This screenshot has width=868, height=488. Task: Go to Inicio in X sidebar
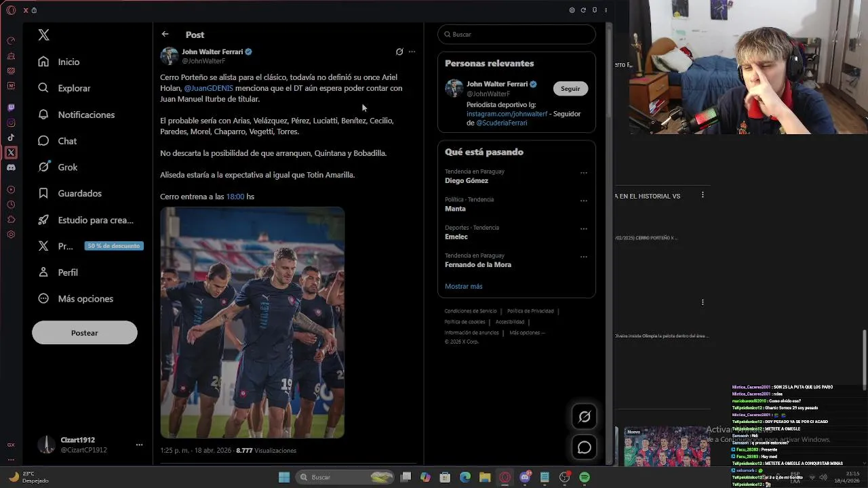[59, 62]
